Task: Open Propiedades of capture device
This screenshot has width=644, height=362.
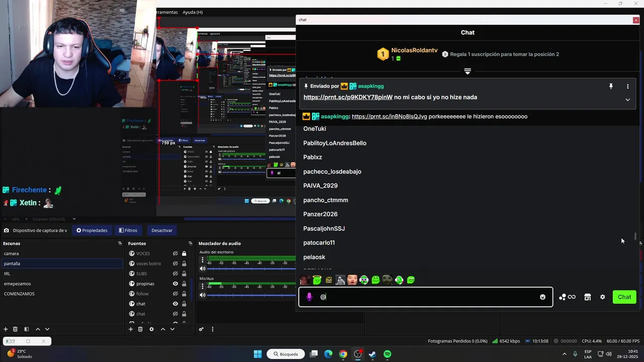Action: pos(92,230)
